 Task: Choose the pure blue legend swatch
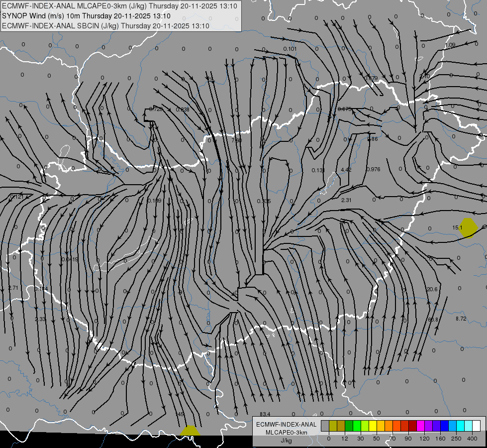[444, 426]
